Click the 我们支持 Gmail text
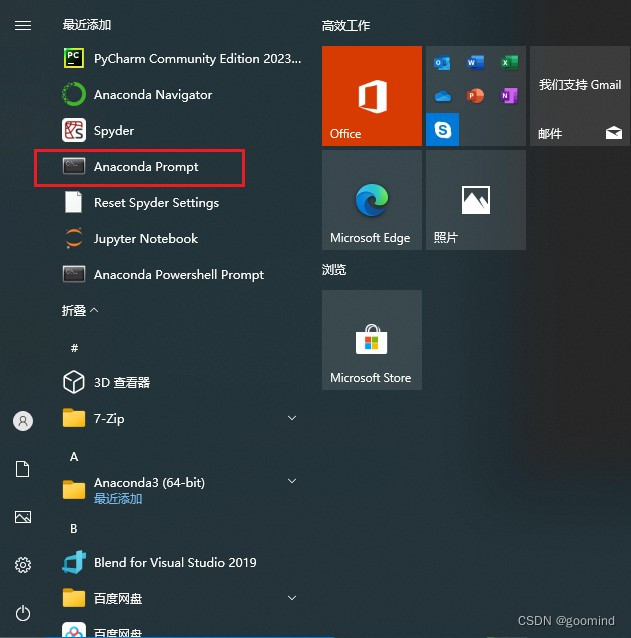 coord(580,85)
